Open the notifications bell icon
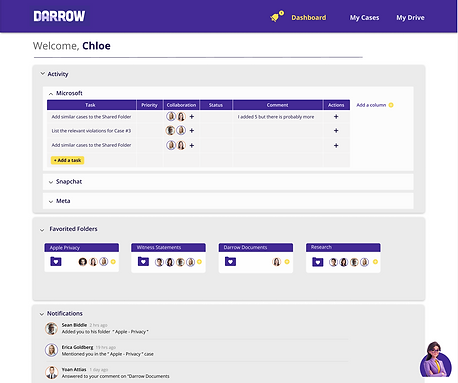Image resolution: width=458 pixels, height=383 pixels. click(x=276, y=16)
